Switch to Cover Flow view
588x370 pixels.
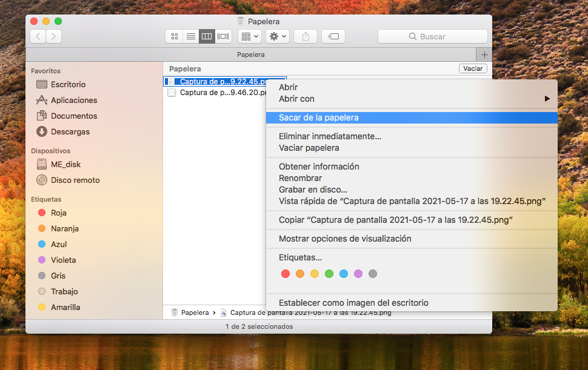click(x=224, y=36)
